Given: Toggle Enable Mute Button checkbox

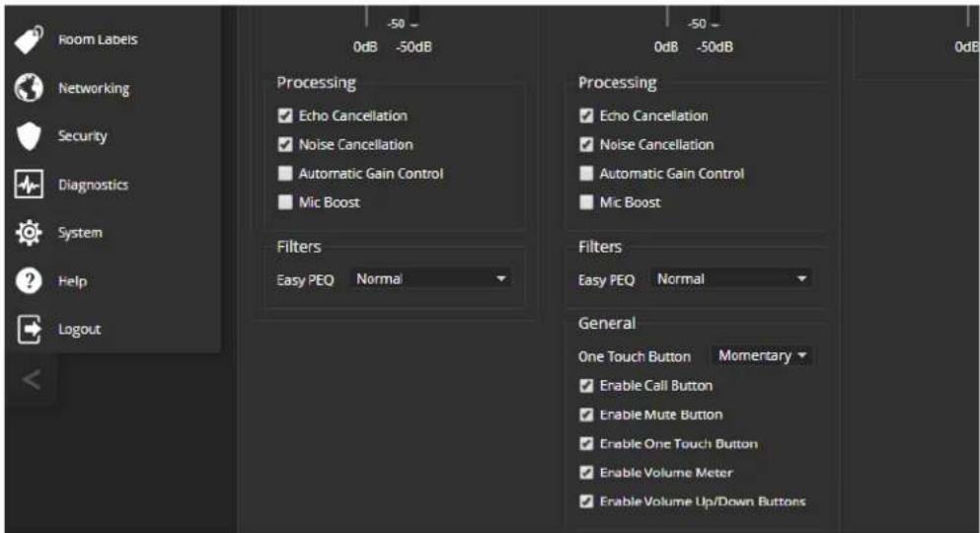Looking at the screenshot, I should pos(586,415).
